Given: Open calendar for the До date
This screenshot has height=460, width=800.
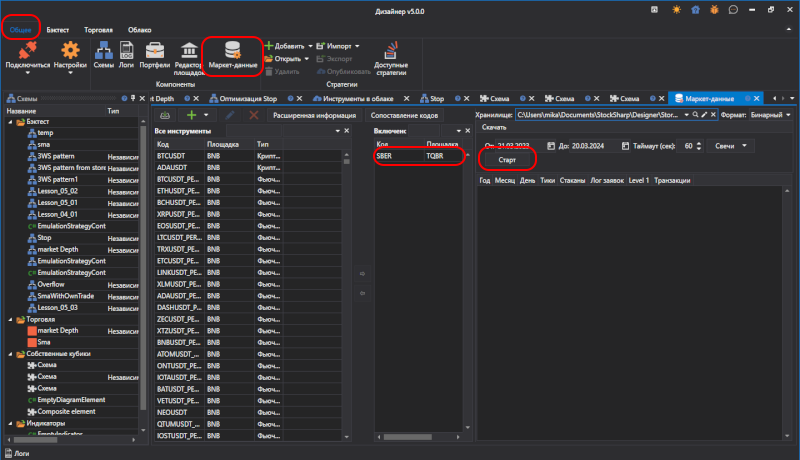Looking at the screenshot, I should (x=625, y=146).
